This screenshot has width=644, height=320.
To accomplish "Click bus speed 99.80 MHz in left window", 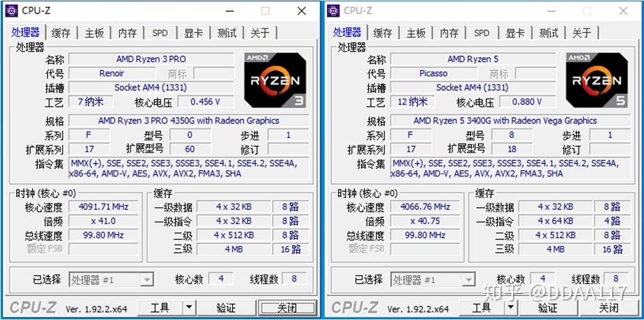I will pos(103,236).
